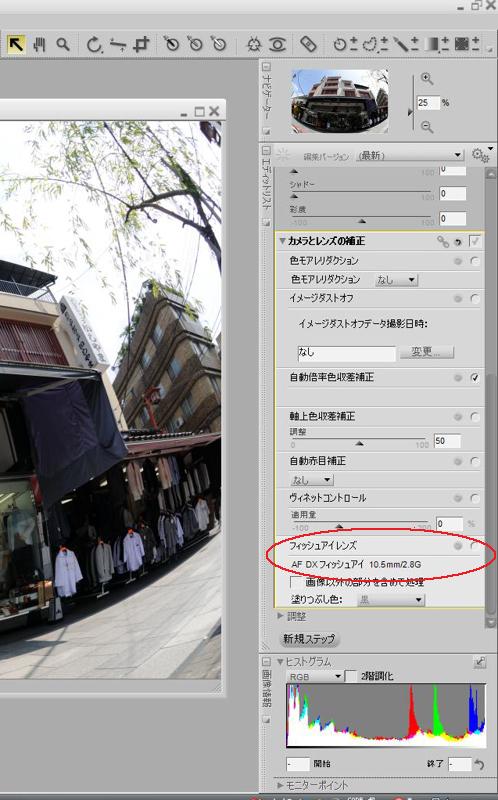Select the Hand pan tool
Viewport: 498px width, 800px height.
click(39, 44)
